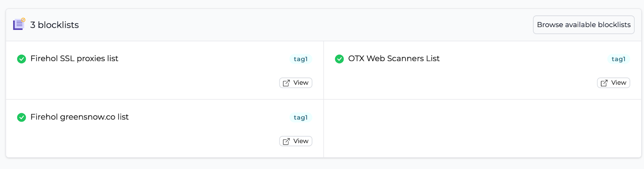Select the tag1 badge on Firehol SSL proxies

click(301, 59)
